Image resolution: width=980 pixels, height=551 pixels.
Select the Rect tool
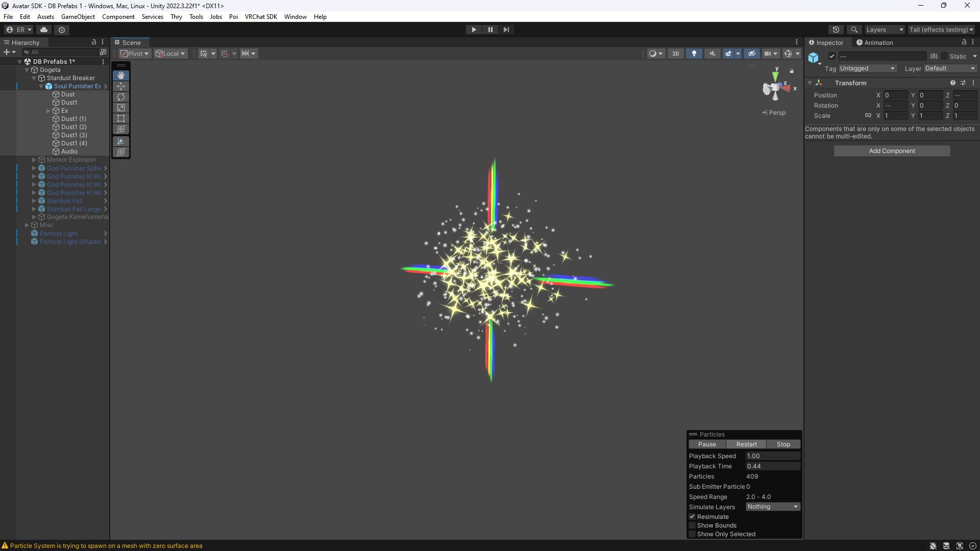[x=121, y=118]
